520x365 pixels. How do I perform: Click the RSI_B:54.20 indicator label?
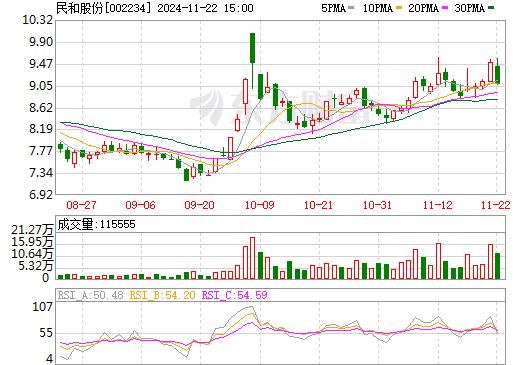click(x=163, y=295)
